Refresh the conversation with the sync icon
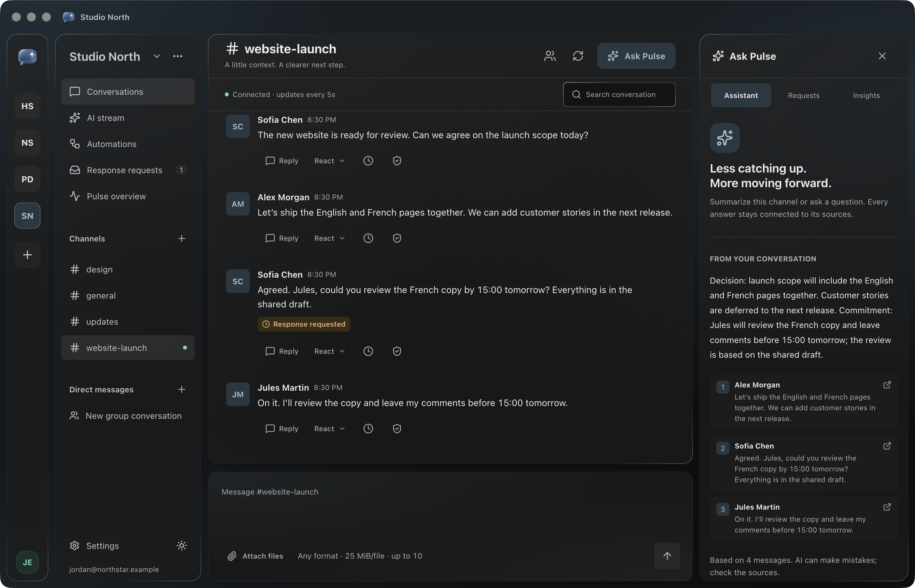Image resolution: width=915 pixels, height=588 pixels. tap(578, 56)
